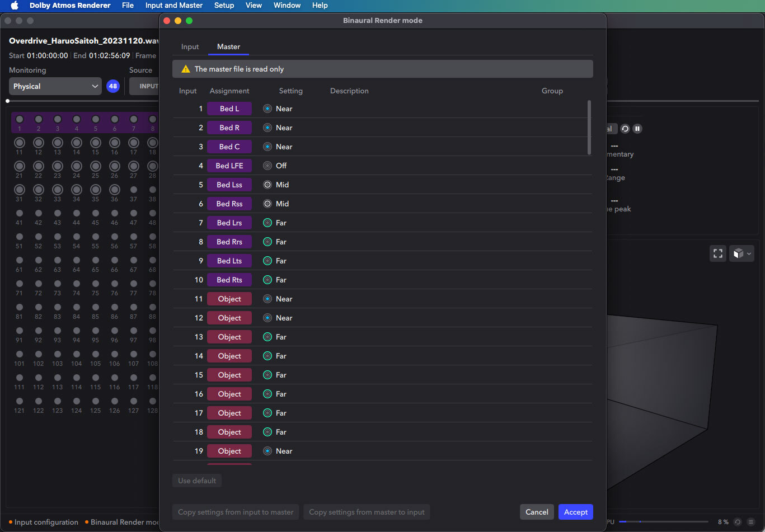Click the timeline playhead at start

tap(7, 101)
